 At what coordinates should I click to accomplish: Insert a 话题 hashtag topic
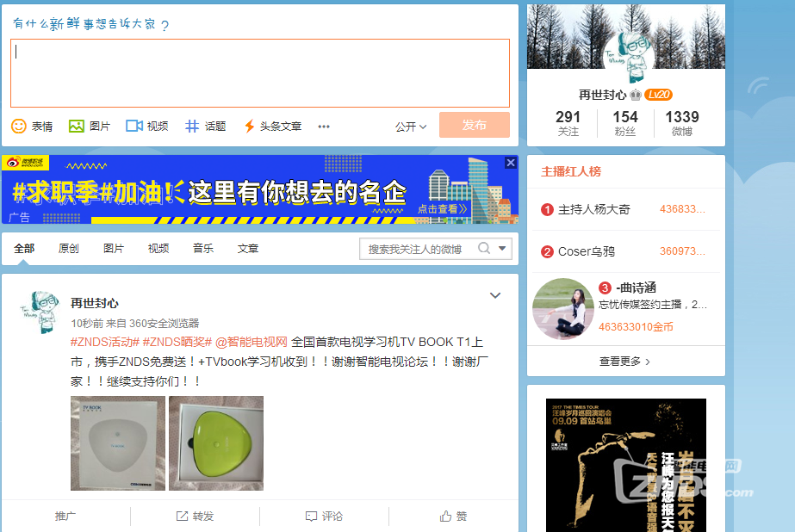pyautogui.click(x=192, y=126)
